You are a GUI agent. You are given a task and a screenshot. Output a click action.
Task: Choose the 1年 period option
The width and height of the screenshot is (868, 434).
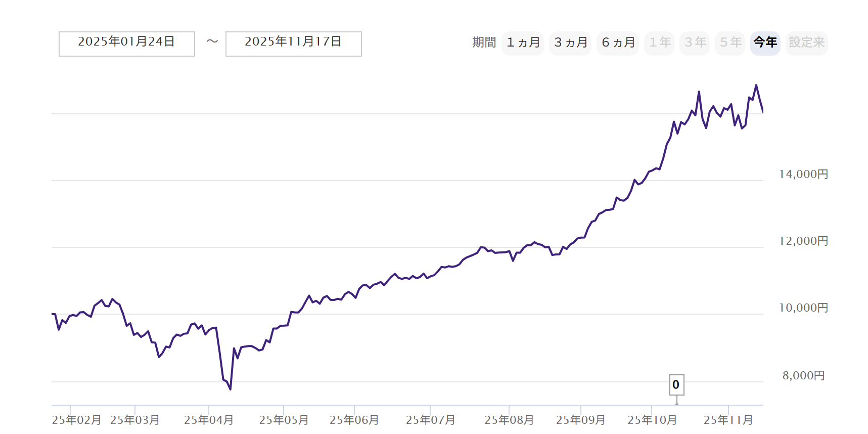coord(659,43)
